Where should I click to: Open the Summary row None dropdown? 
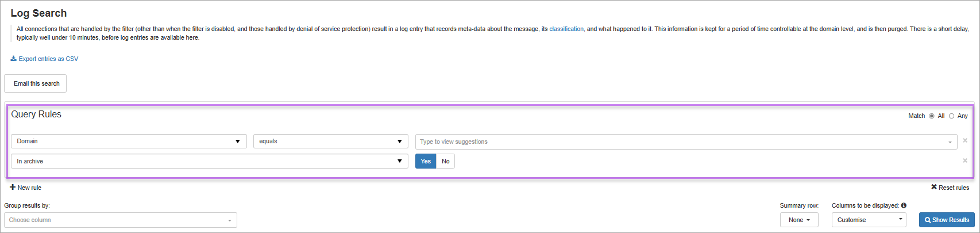tap(799, 220)
